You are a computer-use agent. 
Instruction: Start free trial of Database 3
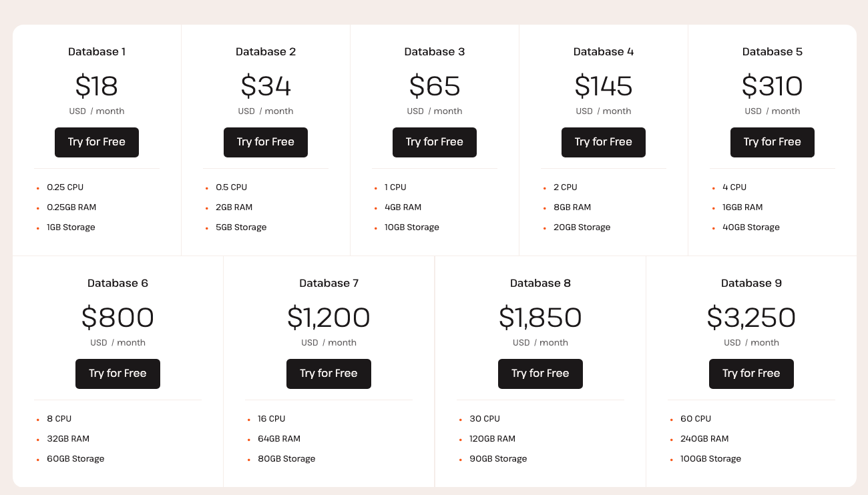pyautogui.click(x=435, y=142)
